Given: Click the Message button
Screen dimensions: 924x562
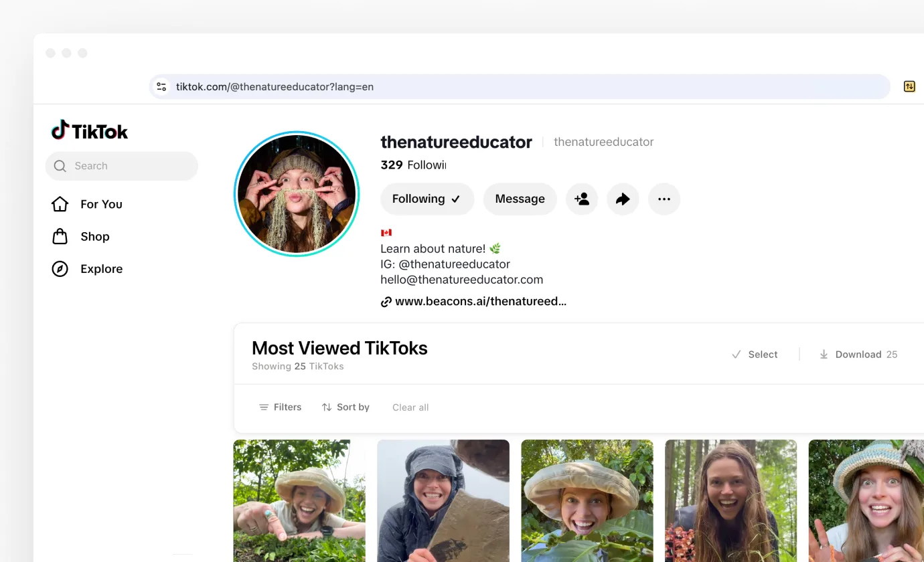Looking at the screenshot, I should tap(520, 199).
